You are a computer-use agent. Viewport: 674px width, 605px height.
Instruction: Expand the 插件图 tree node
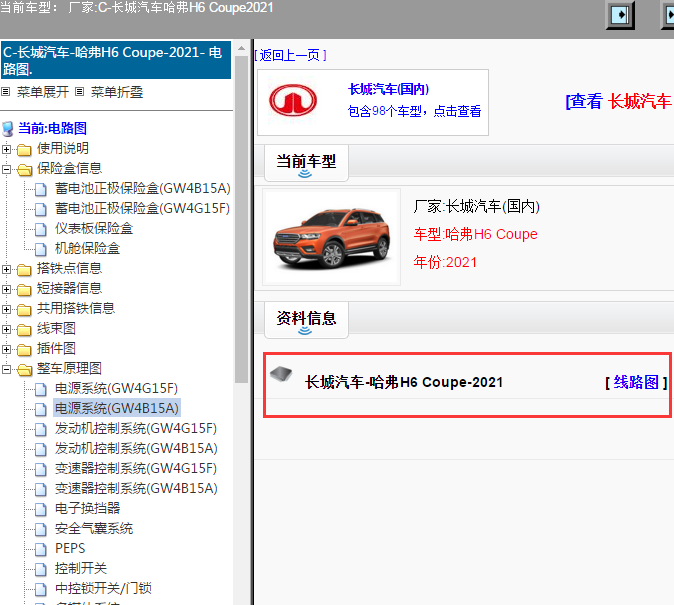6,349
